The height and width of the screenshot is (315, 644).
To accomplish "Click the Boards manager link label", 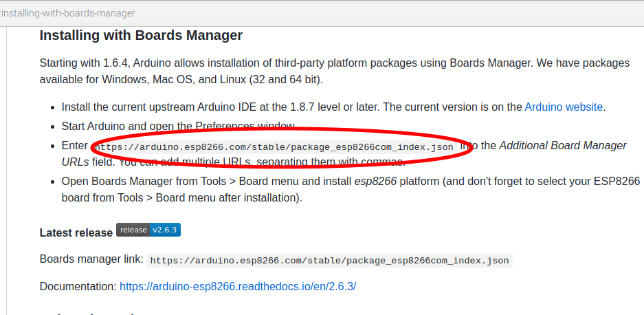I will 91,259.
